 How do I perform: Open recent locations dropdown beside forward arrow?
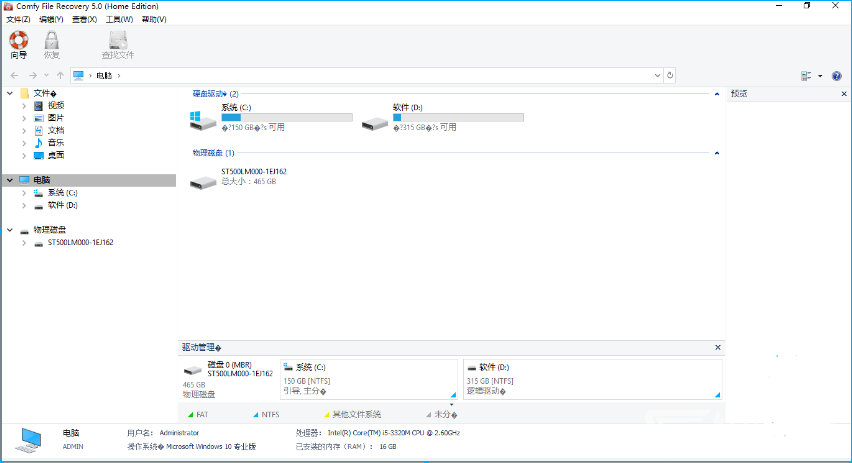tap(46, 76)
